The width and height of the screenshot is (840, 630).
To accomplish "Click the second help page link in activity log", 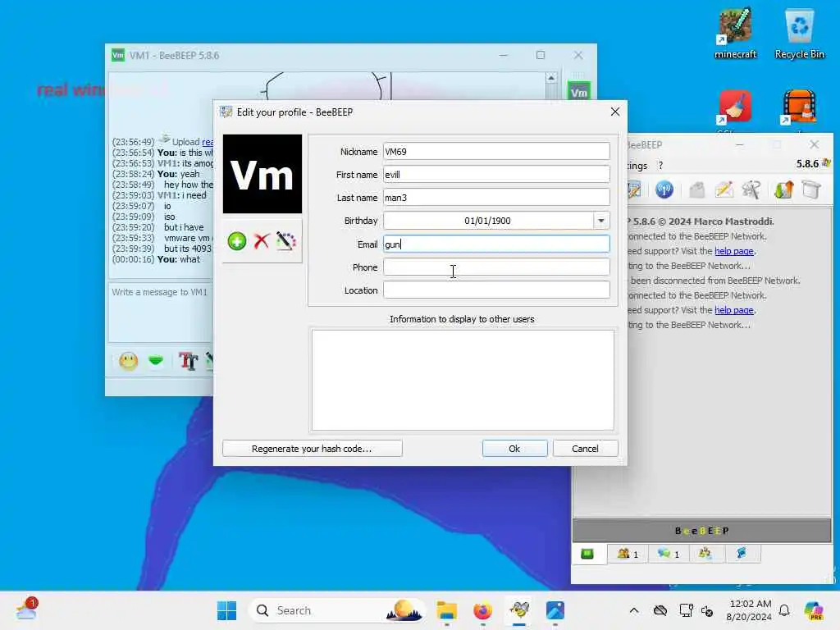I will click(734, 310).
